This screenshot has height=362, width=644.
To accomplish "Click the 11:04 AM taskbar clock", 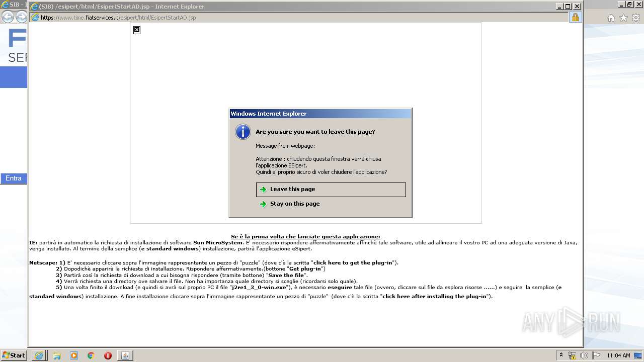I will click(618, 355).
